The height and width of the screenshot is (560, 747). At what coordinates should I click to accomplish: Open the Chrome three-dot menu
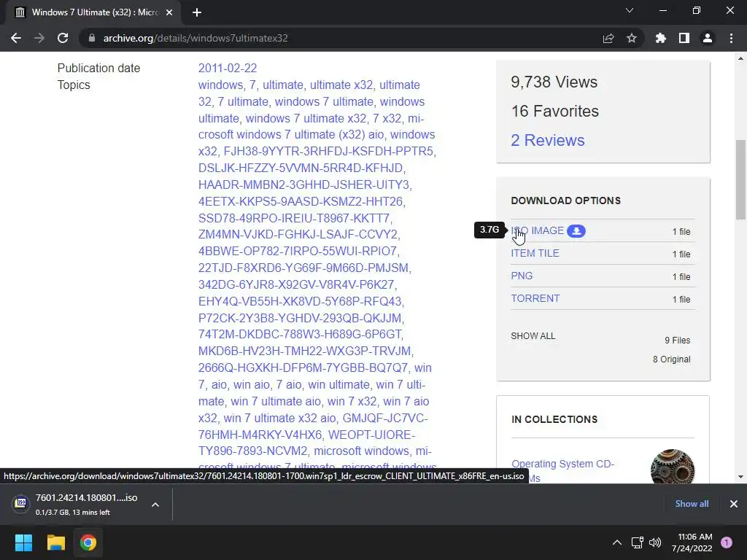[x=731, y=38]
